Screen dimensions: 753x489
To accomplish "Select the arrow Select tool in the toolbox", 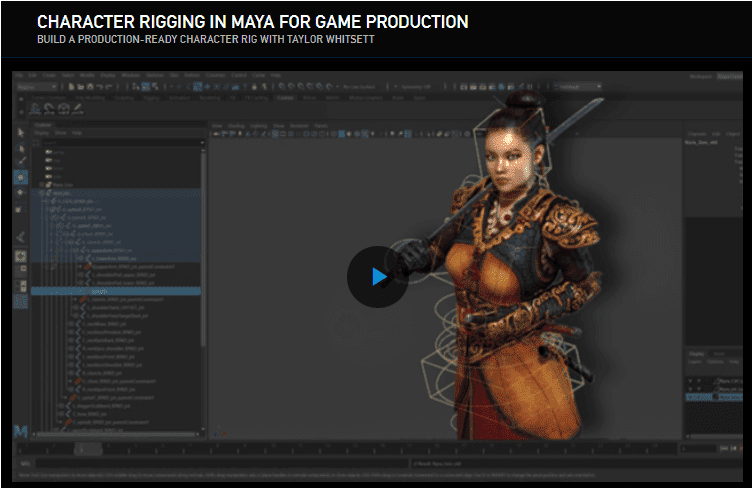I will point(22,132).
